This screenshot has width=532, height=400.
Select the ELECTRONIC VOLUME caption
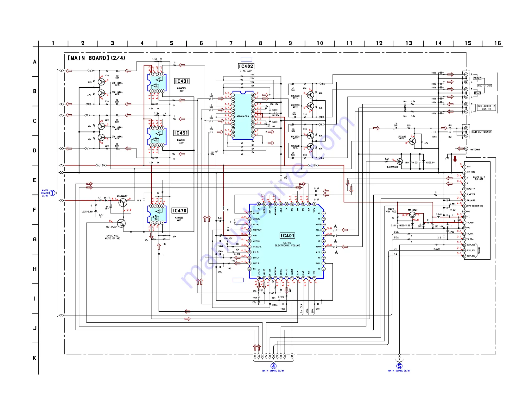(287, 245)
